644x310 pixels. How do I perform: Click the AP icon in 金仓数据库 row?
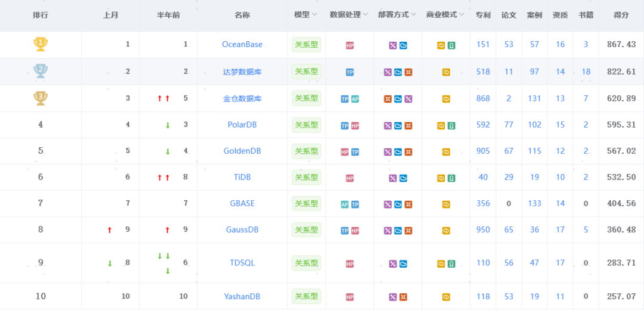(355, 99)
